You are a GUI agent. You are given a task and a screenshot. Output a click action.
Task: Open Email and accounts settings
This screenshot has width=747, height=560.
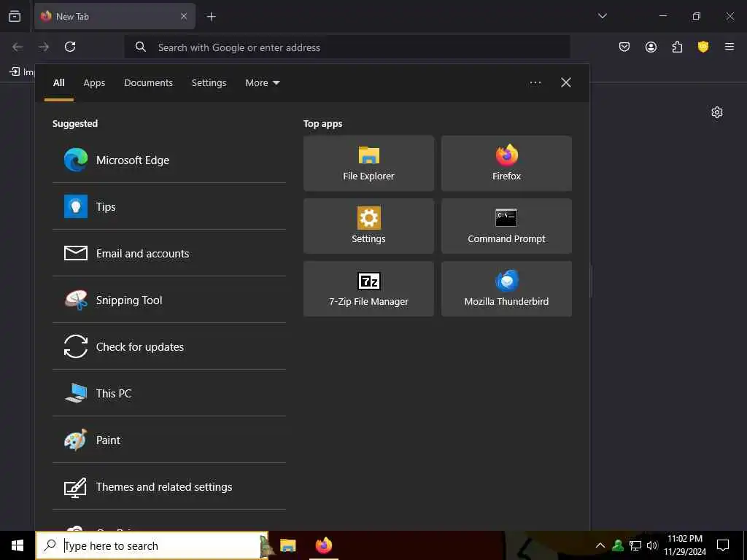[x=169, y=253]
